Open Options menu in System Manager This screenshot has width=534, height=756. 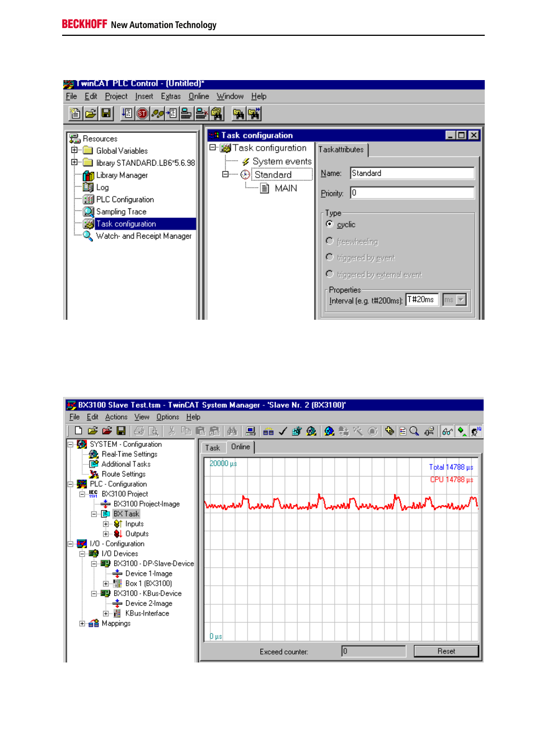167,417
